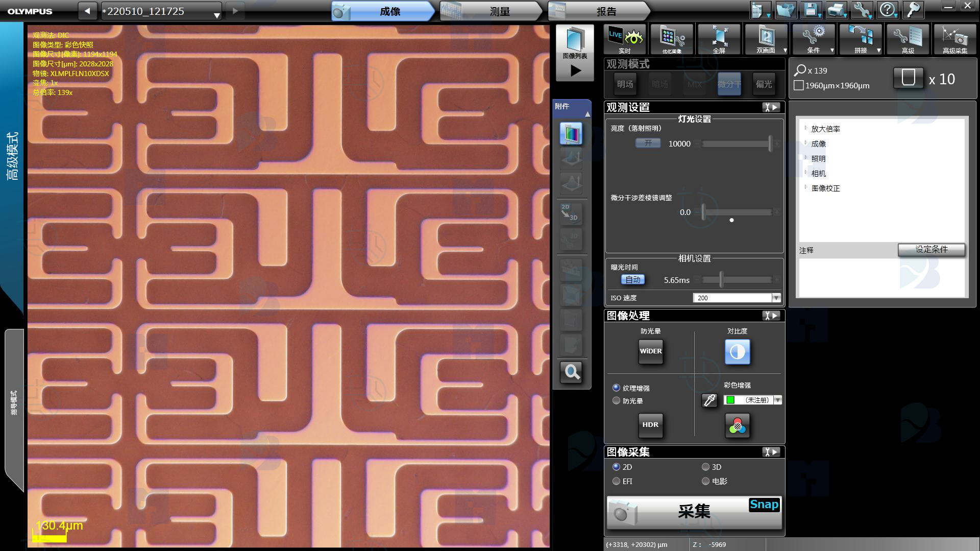Toggle the contrast (对比度) enhancement icon

click(737, 352)
